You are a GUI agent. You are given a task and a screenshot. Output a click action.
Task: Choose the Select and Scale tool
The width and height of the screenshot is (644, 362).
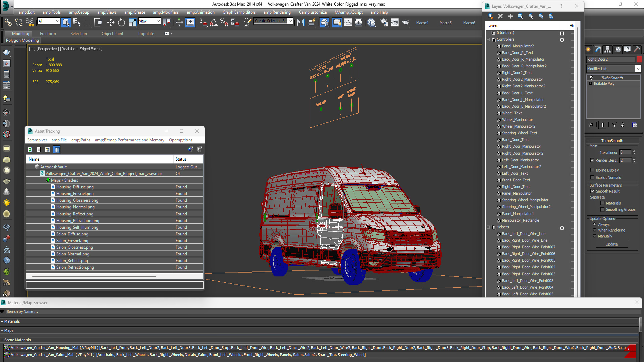(132, 22)
